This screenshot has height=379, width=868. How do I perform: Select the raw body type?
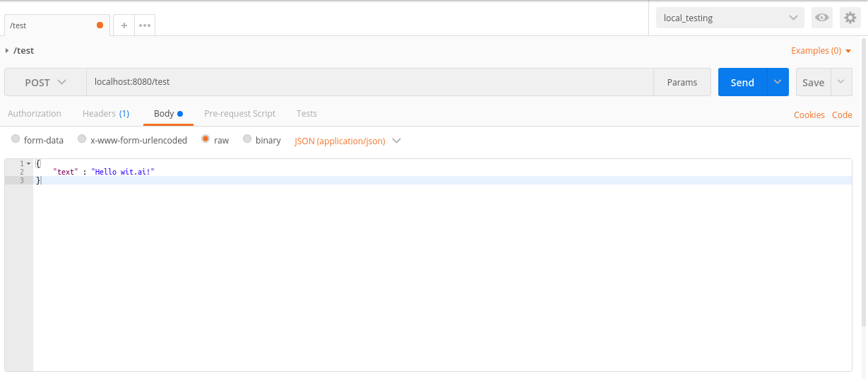[x=215, y=140]
